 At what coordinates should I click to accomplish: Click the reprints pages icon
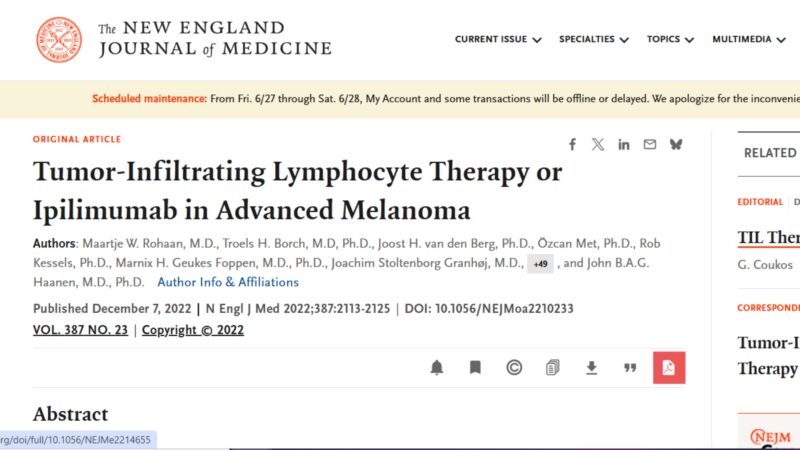click(x=553, y=367)
